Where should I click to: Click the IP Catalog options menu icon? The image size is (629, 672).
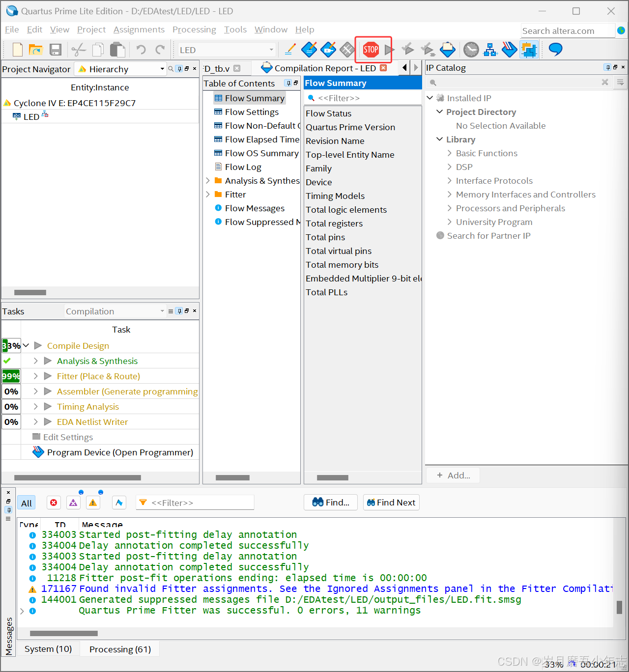click(x=621, y=82)
